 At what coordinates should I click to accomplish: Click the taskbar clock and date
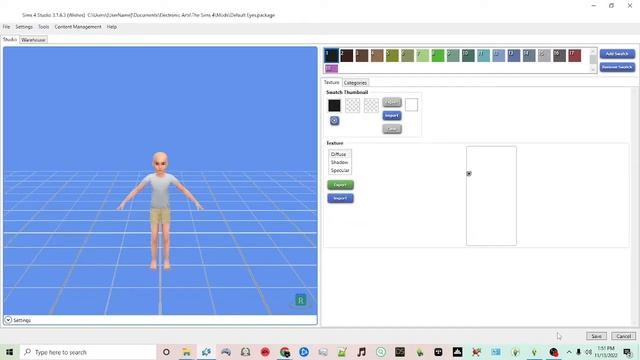pos(606,352)
